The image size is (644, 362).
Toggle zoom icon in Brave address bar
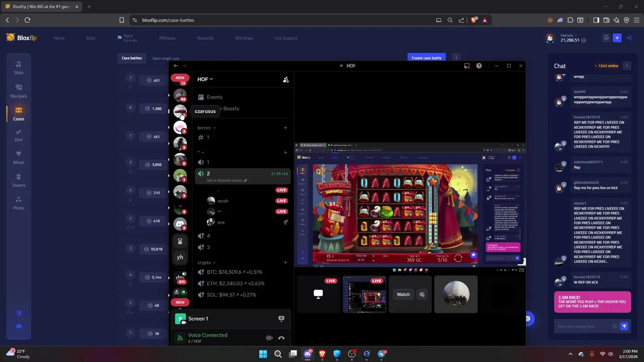(x=450, y=20)
